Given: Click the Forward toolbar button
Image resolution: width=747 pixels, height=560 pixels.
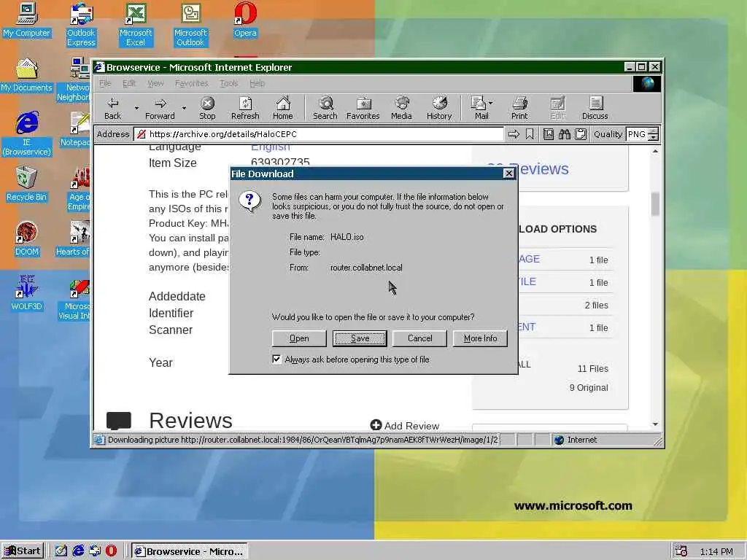Looking at the screenshot, I should [x=160, y=108].
